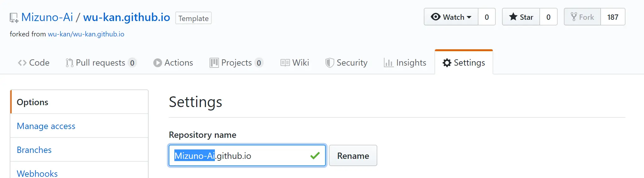Screen dimensions: 644x178
Task: Click the Pull requests icon
Action: pyautogui.click(x=69, y=63)
